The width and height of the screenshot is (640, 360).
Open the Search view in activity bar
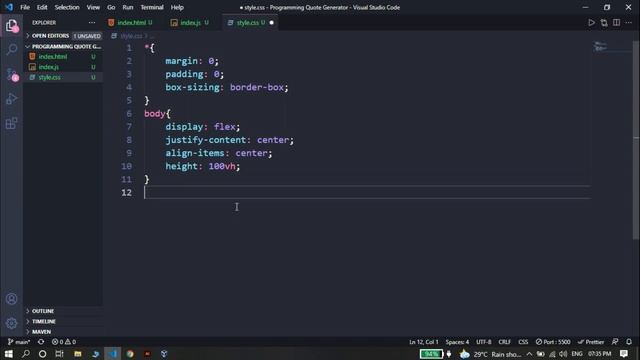click(x=11, y=50)
